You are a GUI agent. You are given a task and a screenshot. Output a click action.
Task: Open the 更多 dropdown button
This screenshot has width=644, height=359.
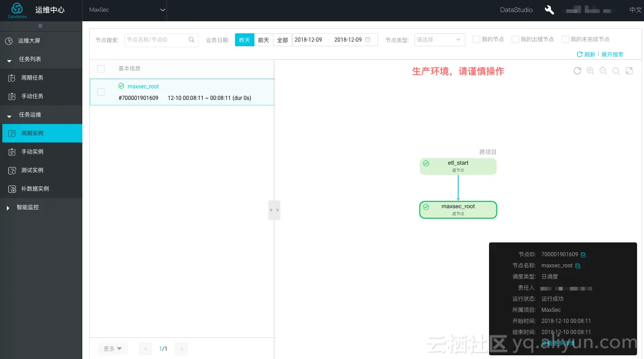click(x=113, y=349)
